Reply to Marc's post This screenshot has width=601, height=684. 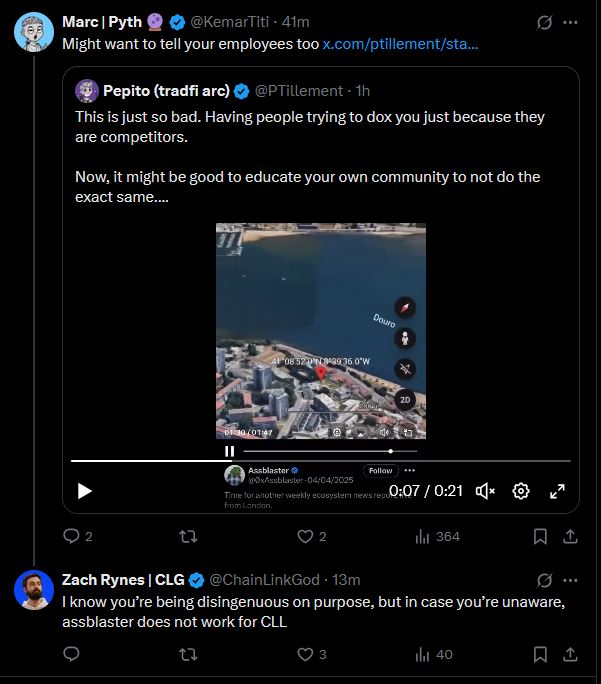pos(71,537)
